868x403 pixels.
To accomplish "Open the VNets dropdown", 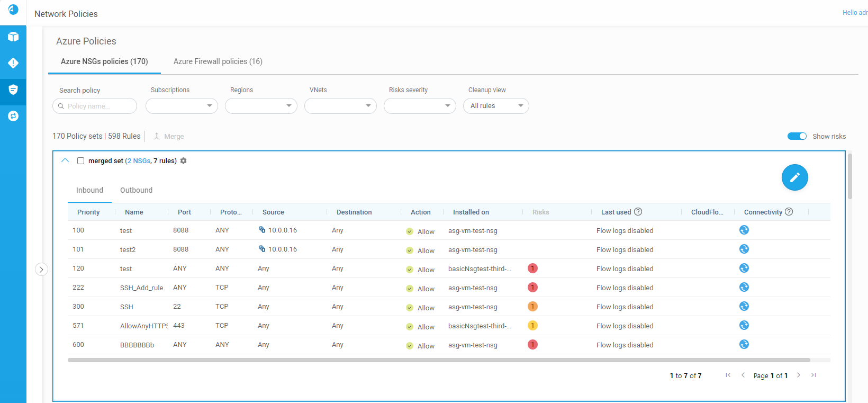I will click(x=340, y=106).
